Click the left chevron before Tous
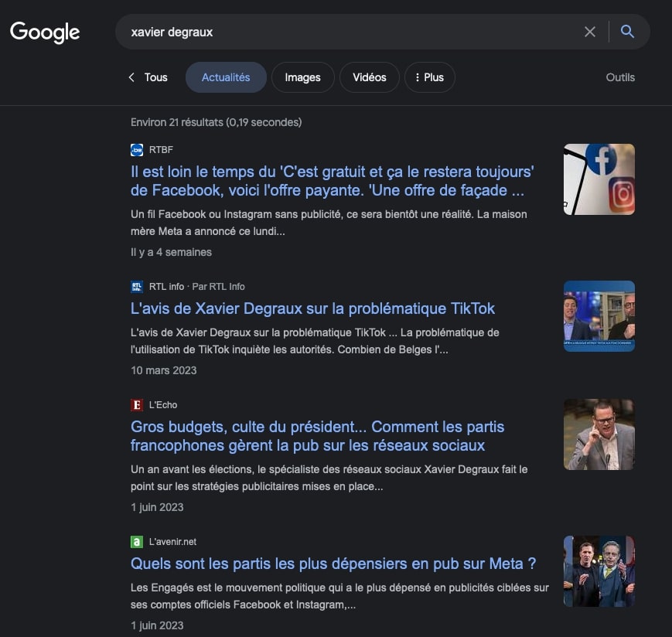Screen dimensions: 672x637 131,77
